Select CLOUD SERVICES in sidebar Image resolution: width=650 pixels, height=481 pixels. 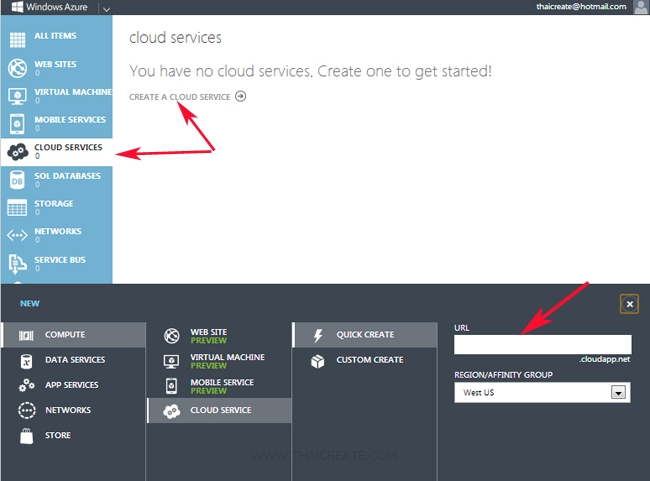pyautogui.click(x=68, y=147)
